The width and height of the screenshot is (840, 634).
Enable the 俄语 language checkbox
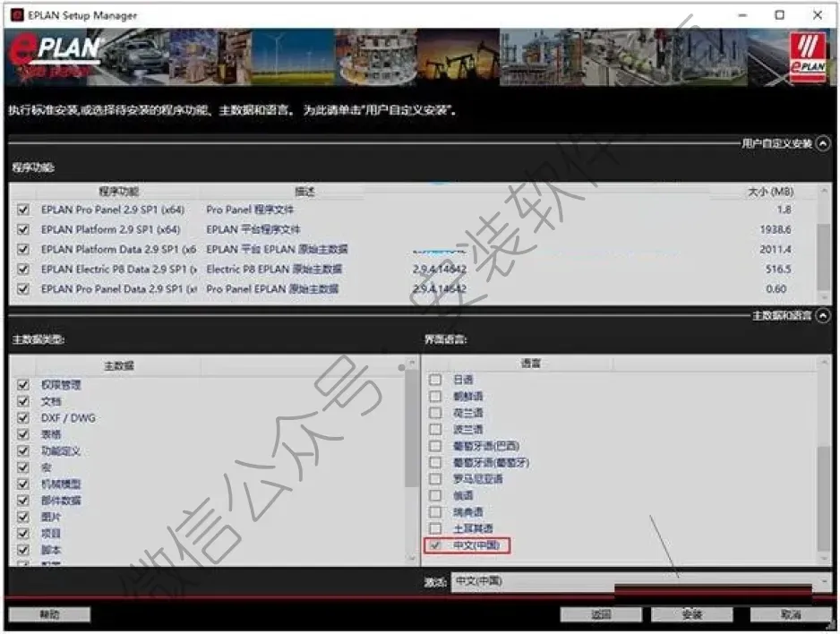435,495
